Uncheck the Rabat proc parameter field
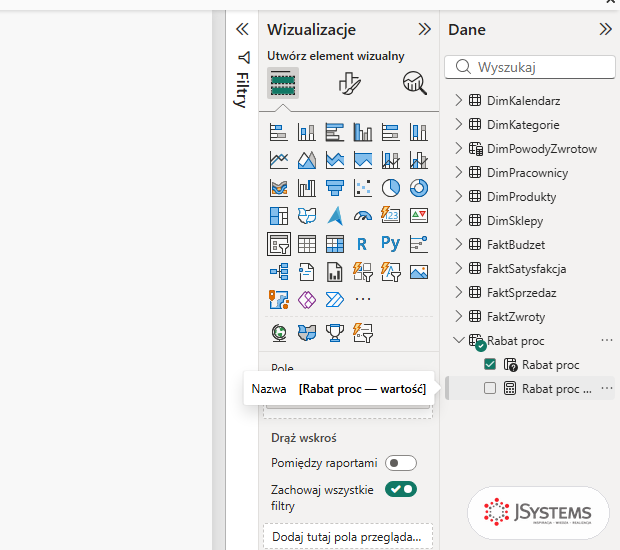The image size is (620, 550). [x=490, y=364]
